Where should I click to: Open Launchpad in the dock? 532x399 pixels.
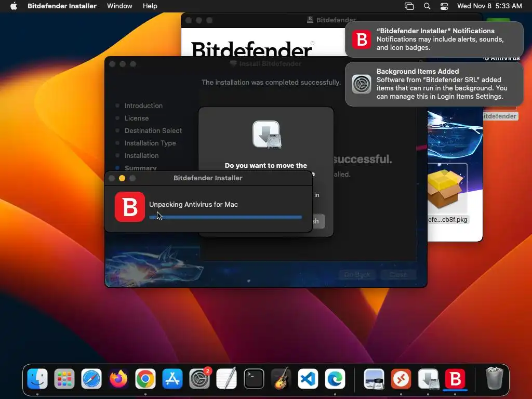(64, 379)
